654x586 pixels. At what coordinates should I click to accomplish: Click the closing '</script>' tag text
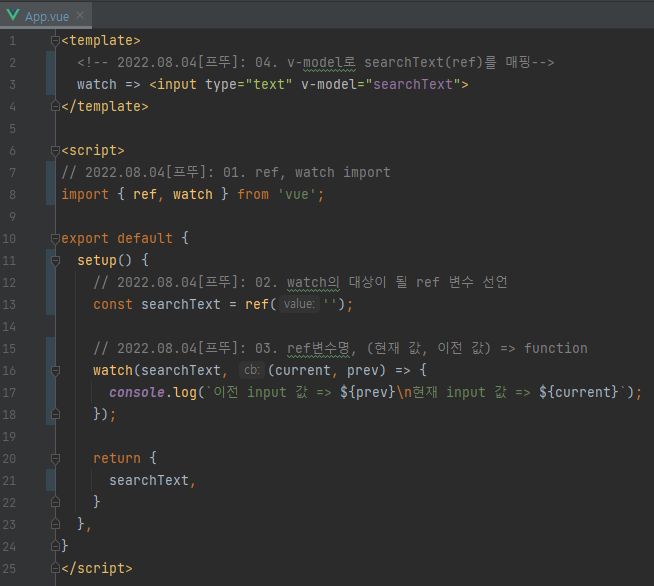coord(97,568)
